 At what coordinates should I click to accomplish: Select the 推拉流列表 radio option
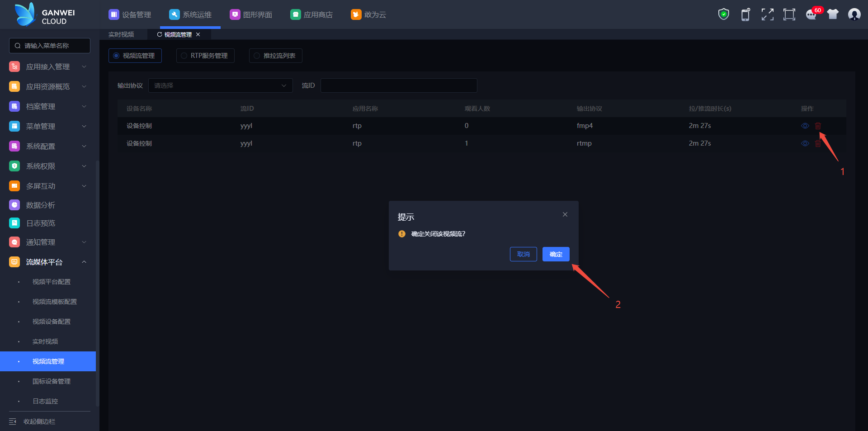[x=275, y=56]
